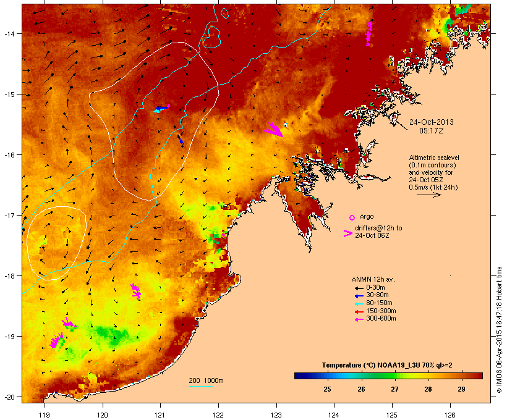Image resolution: width=507 pixels, height=420 pixels.
Task: Click the IMOS copyright timestamp text
Action: (x=499, y=330)
